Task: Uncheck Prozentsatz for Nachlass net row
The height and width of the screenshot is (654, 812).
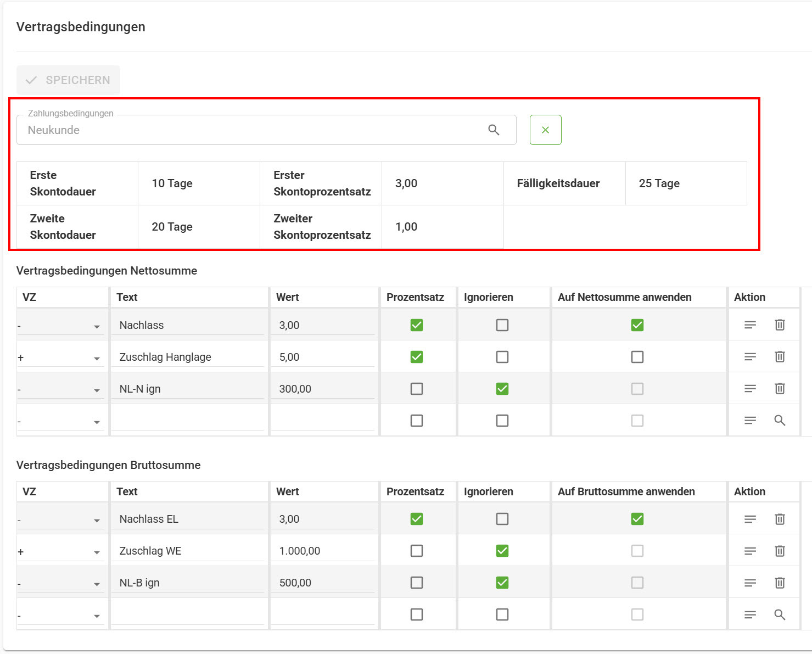Action: coord(417,325)
